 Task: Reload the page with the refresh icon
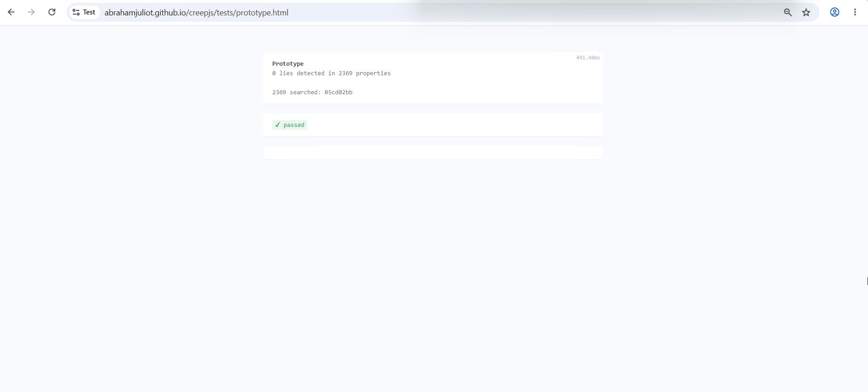coord(52,12)
